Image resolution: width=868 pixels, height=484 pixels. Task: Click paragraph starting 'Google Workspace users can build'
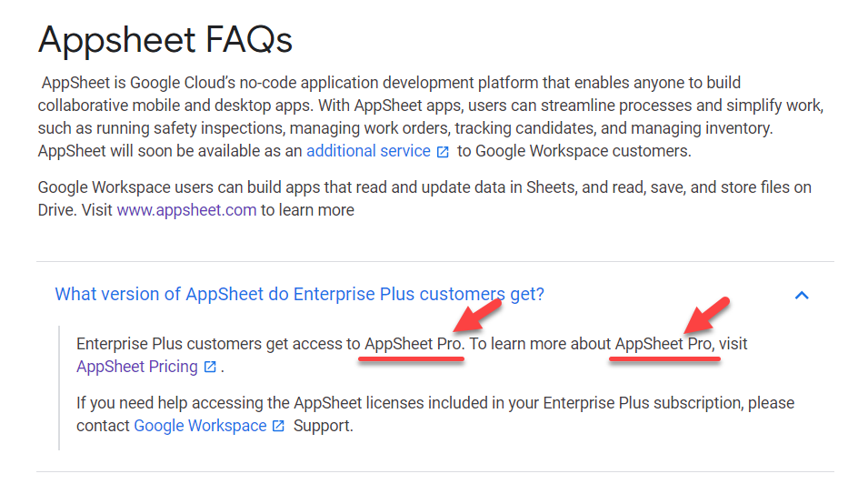pyautogui.click(x=424, y=198)
